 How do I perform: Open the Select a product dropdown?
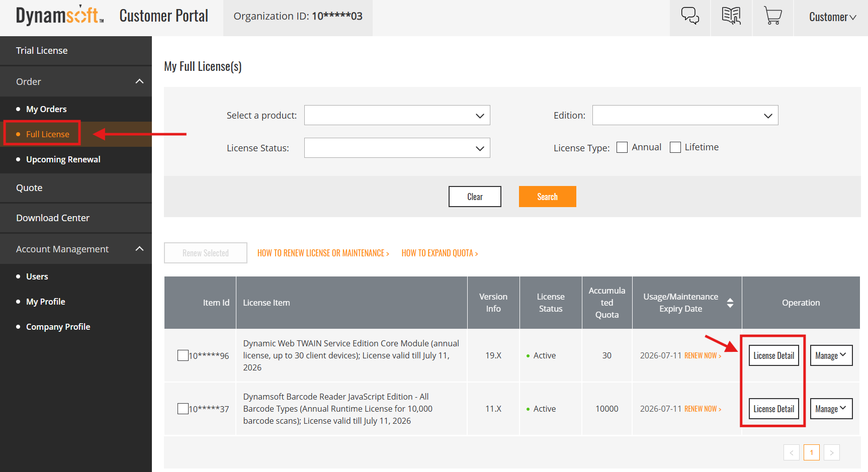(397, 115)
